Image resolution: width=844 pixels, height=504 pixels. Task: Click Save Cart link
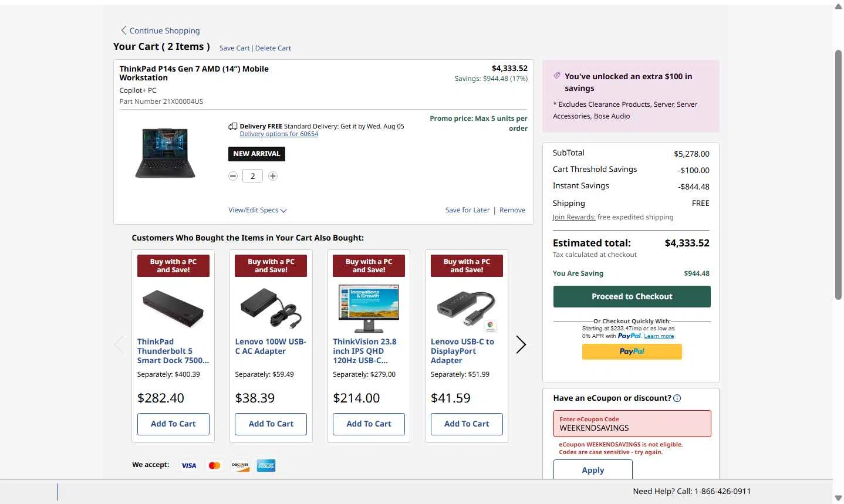coord(234,48)
